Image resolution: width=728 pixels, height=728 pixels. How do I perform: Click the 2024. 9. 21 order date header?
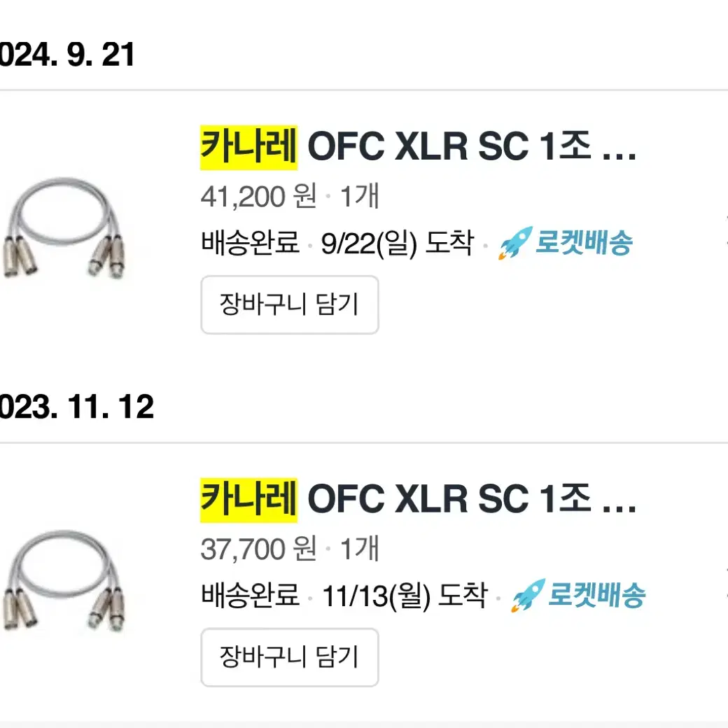tap(66, 55)
